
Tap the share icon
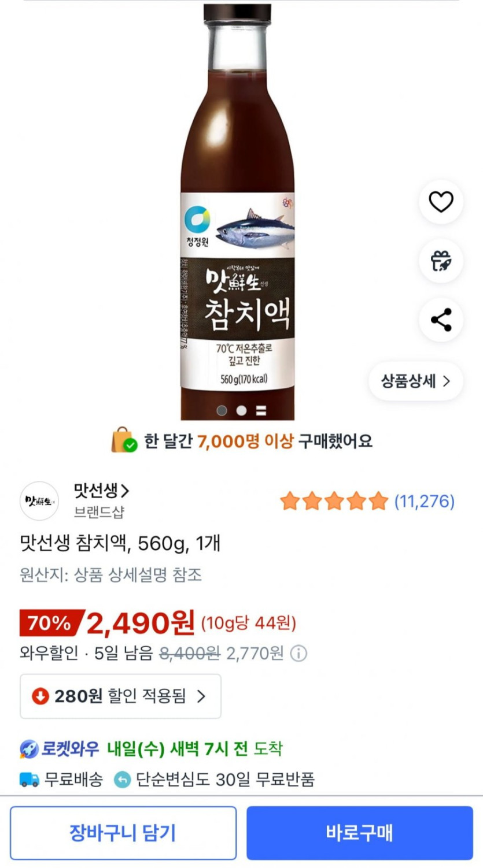pos(441,320)
